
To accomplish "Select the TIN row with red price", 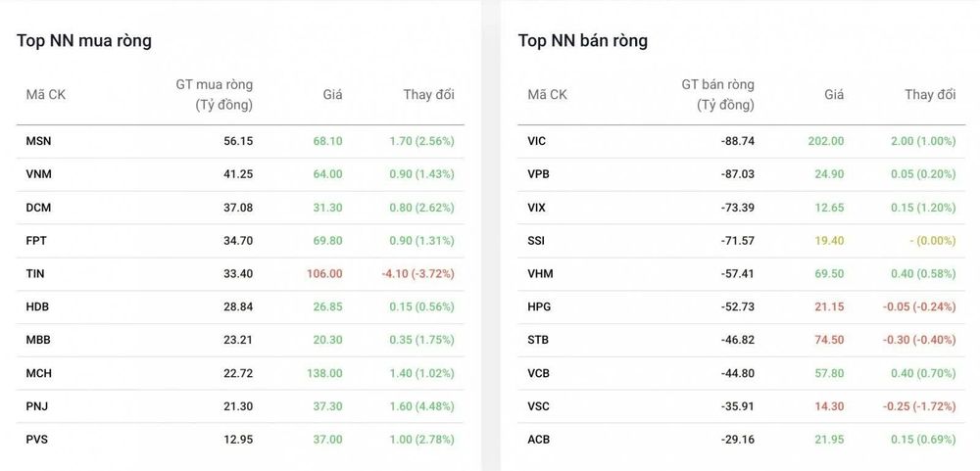I will coord(240,273).
